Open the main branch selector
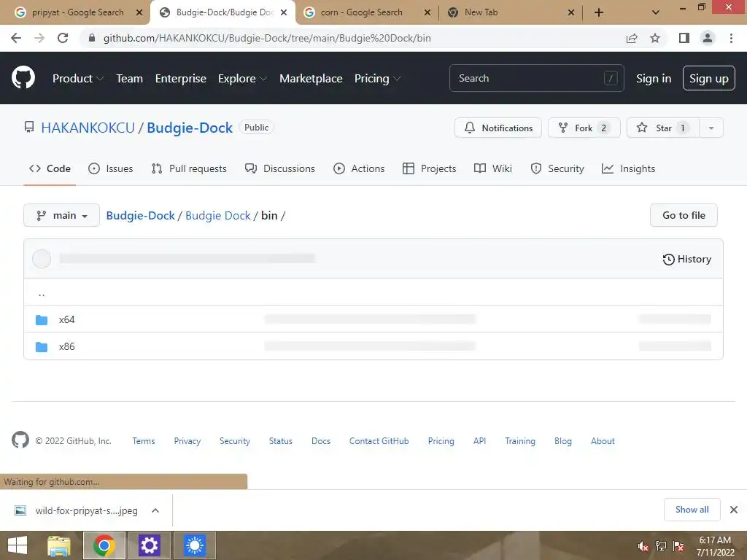Image resolution: width=747 pixels, height=560 pixels. pos(61,215)
